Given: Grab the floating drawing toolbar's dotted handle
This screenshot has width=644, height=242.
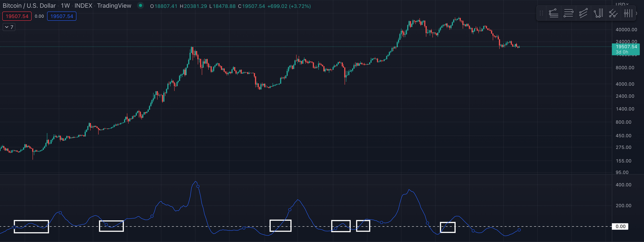Looking at the screenshot, I should (541, 13).
